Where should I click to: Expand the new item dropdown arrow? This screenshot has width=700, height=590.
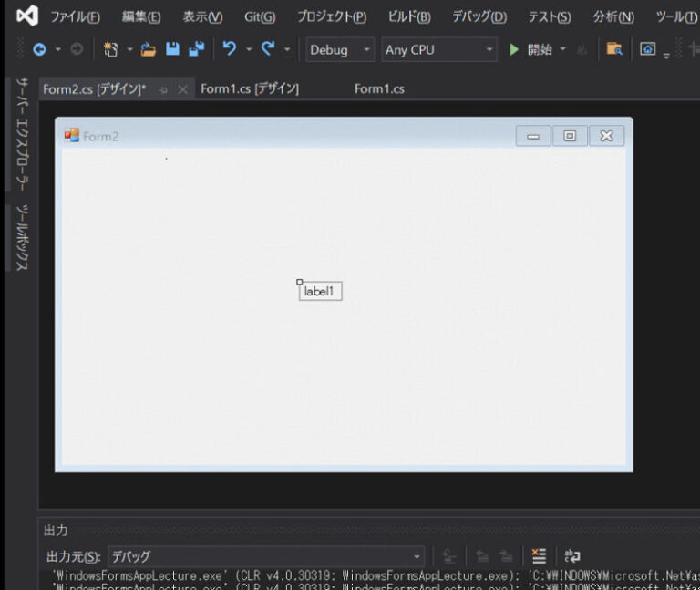130,49
